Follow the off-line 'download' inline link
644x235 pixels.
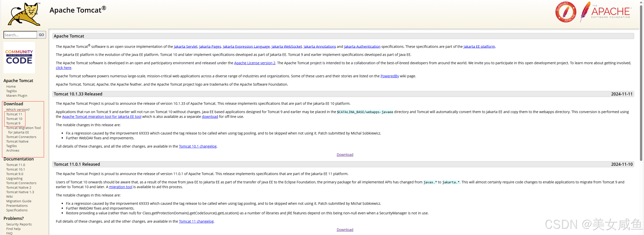tap(210, 117)
